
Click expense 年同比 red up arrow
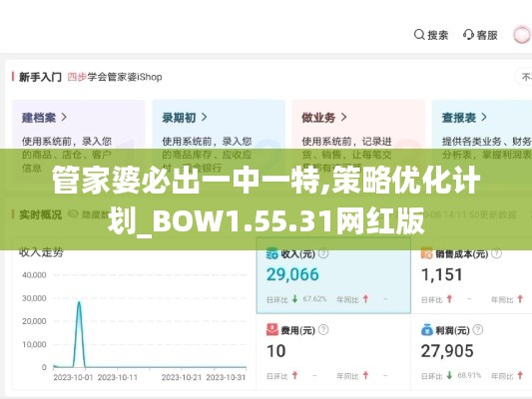365,375
